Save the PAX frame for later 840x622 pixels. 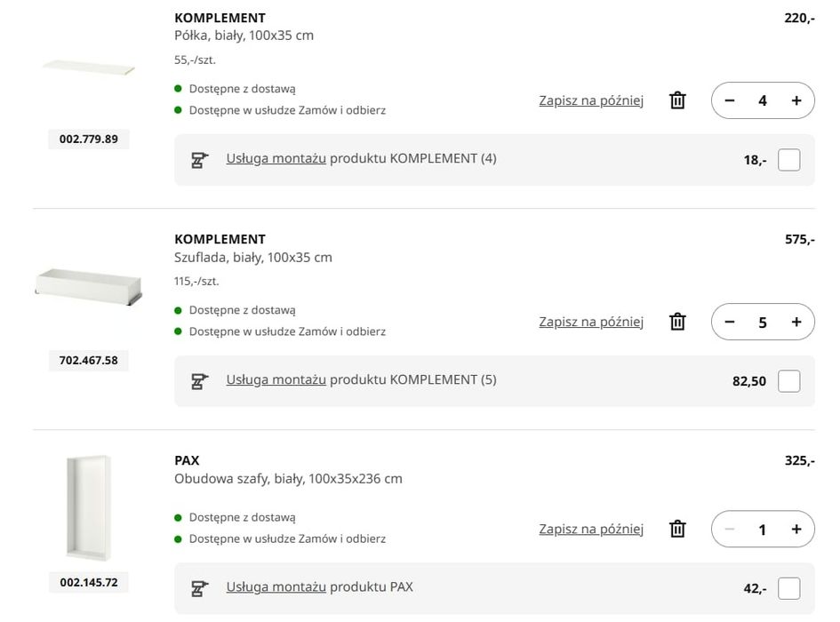[x=591, y=529]
